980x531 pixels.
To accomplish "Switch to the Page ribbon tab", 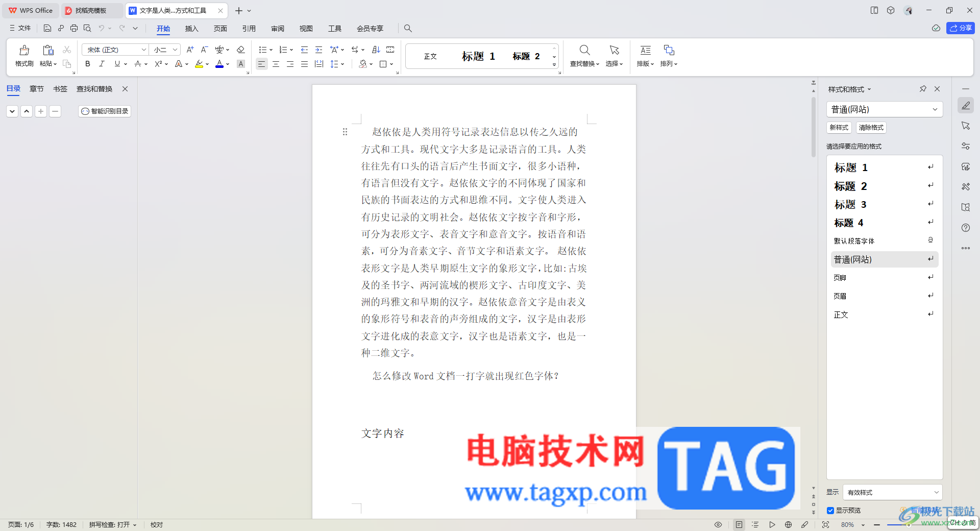I will 220,29.
